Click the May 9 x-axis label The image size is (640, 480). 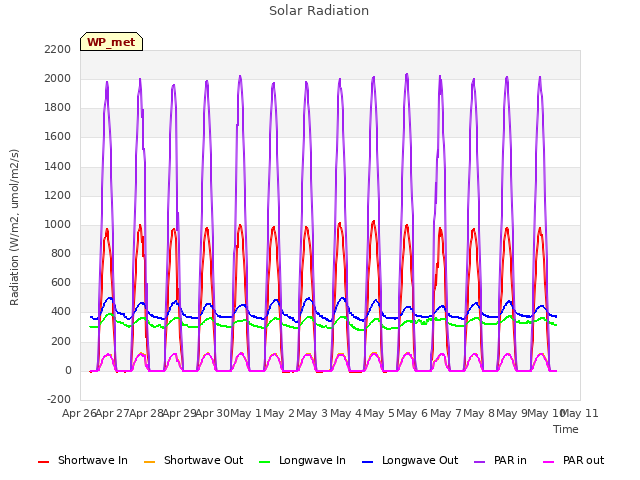click(x=513, y=413)
